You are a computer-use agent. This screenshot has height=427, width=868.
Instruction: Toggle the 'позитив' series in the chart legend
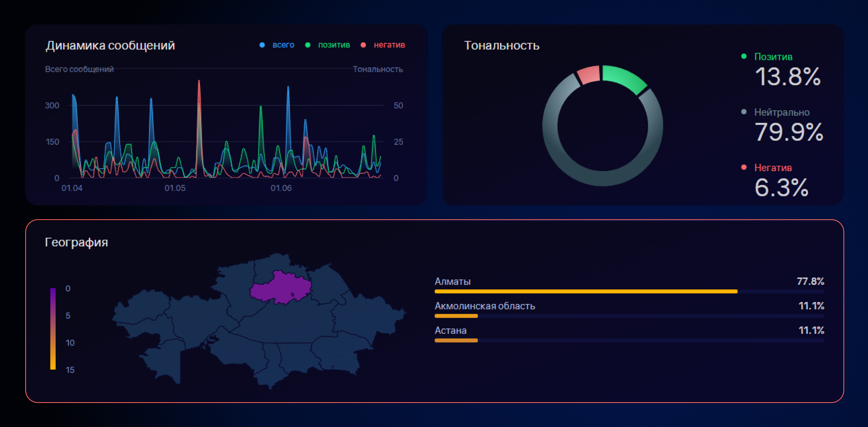pos(327,45)
